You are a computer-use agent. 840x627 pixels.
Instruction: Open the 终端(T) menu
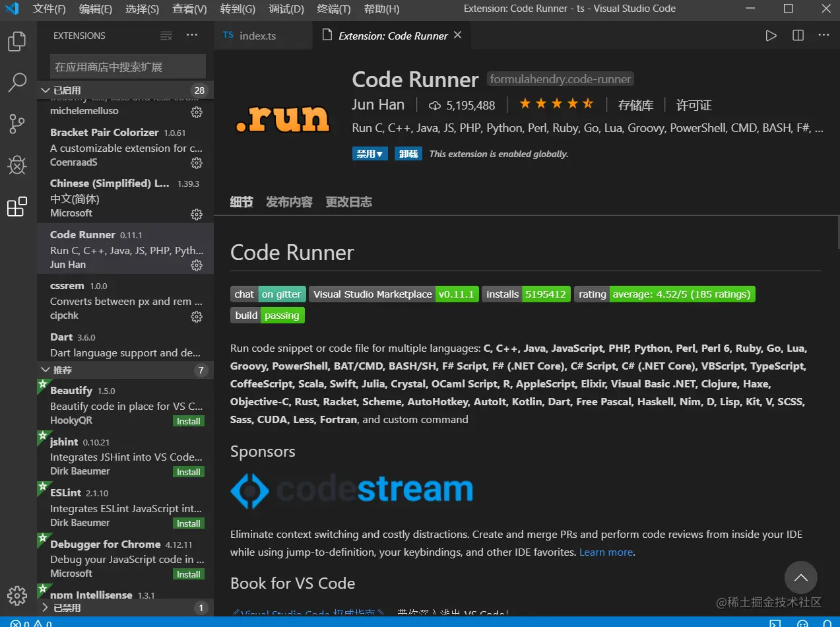tap(334, 9)
